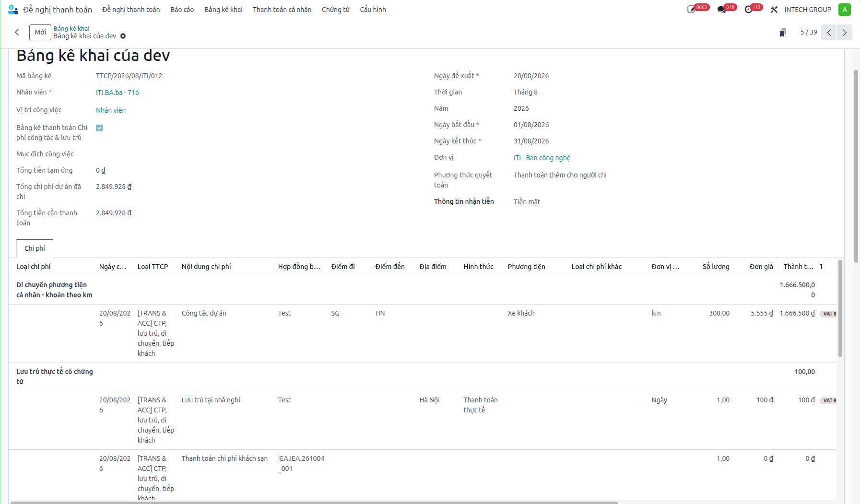This screenshot has height=504, width=860.
Task: Open the Thanh toán cá nhân menu
Action: [x=282, y=10]
